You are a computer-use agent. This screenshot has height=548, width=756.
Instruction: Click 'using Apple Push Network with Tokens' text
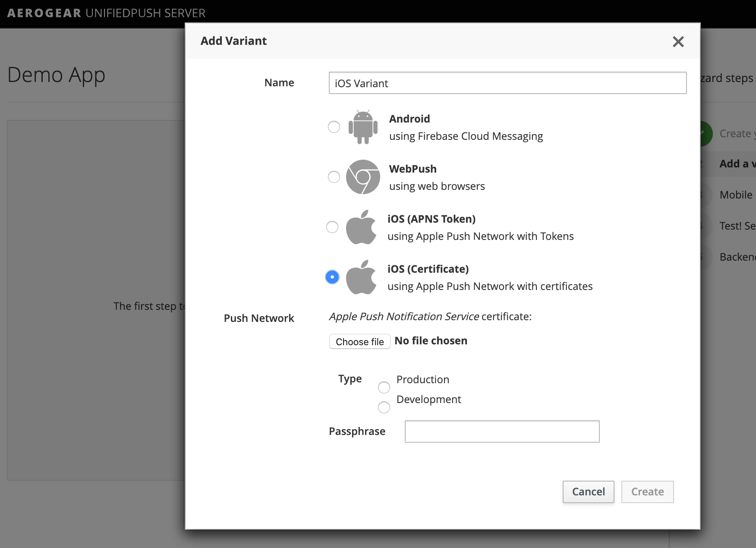pyautogui.click(x=481, y=236)
